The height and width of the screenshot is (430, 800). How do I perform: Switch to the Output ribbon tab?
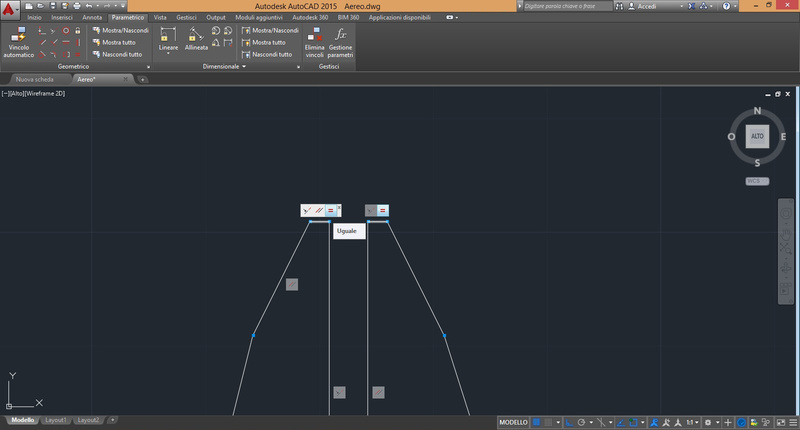pos(216,17)
